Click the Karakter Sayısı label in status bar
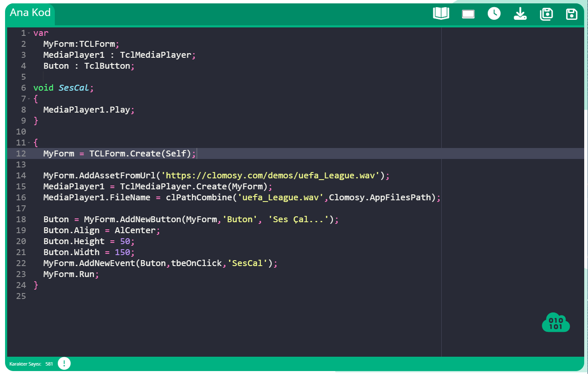This screenshot has width=588, height=374. (25, 364)
